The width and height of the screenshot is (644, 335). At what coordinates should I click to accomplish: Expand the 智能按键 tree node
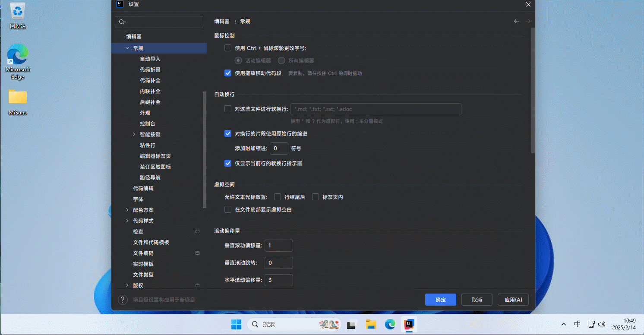(x=134, y=134)
